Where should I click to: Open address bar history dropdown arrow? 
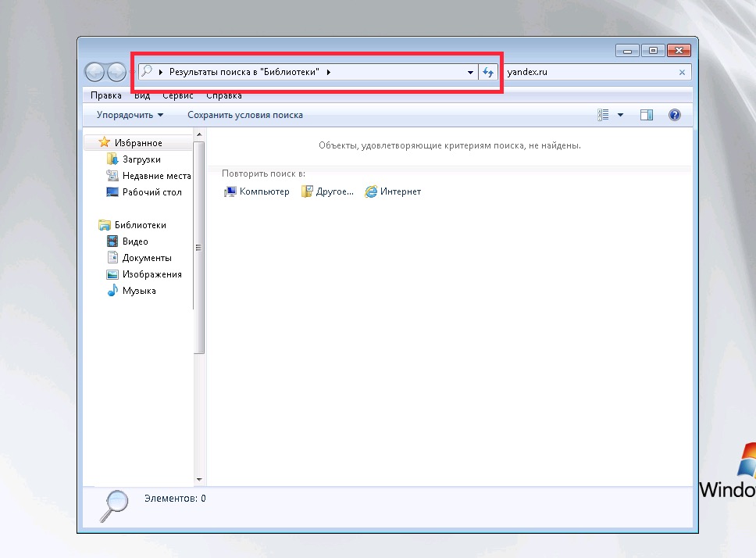470,73
